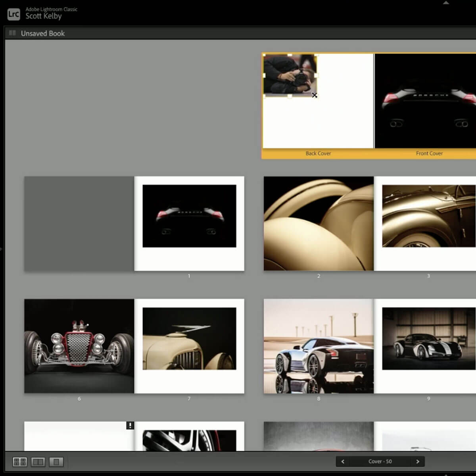This screenshot has height=476, width=476.
Task: Select the cream hood ornament photo page 7
Action: 189,338
